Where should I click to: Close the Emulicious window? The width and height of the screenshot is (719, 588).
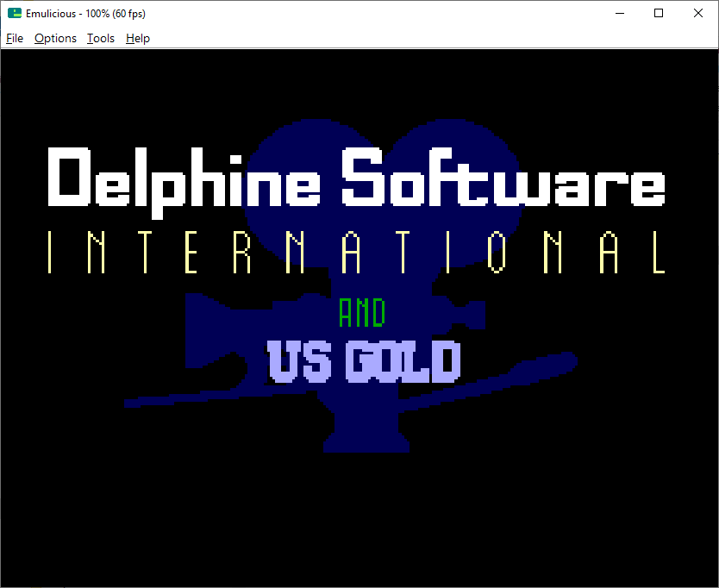698,13
